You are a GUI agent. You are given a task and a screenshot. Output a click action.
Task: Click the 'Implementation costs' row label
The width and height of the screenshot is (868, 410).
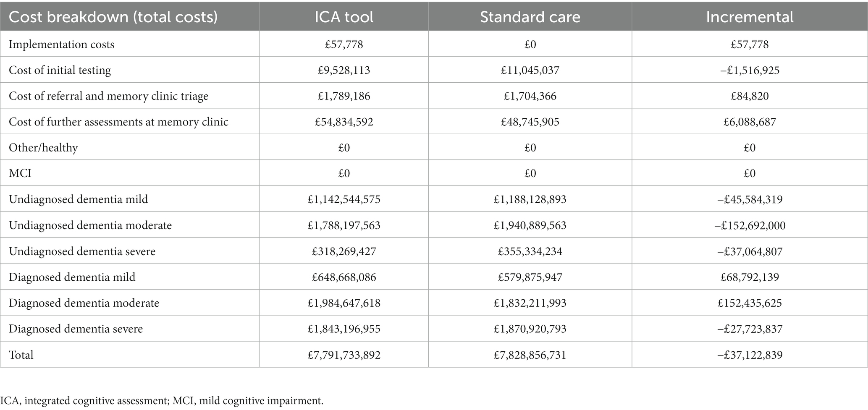point(61,44)
